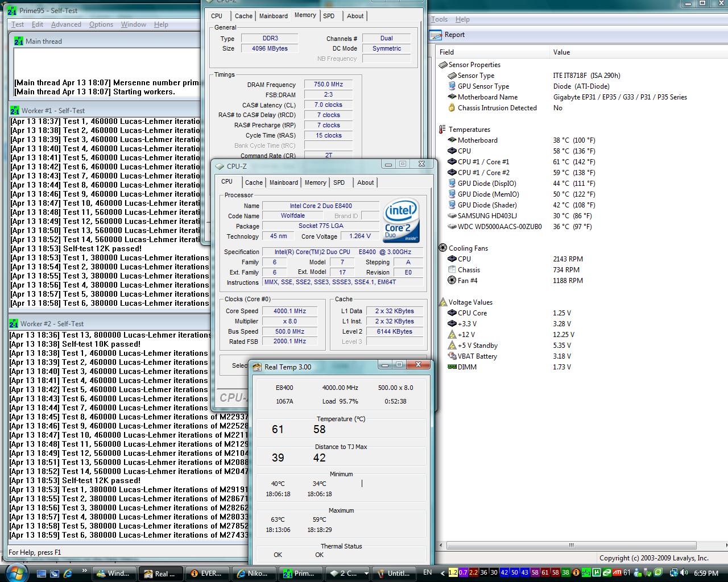This screenshot has width=728, height=582.
Task: Click the Intel Core 2 Duo logo
Action: (402, 220)
